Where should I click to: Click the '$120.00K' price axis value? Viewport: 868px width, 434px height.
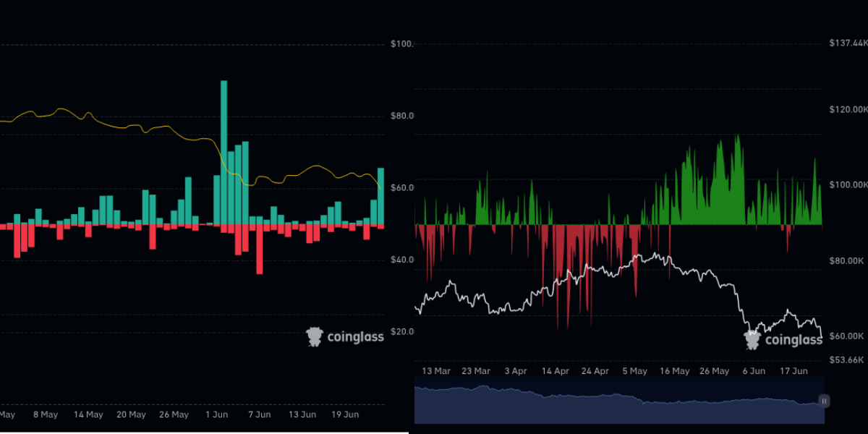point(848,109)
